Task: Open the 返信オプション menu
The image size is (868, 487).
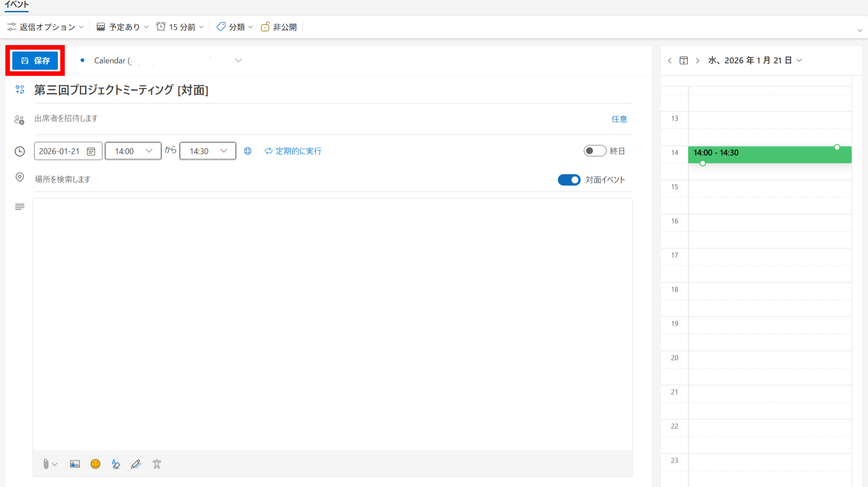Action: pos(46,27)
